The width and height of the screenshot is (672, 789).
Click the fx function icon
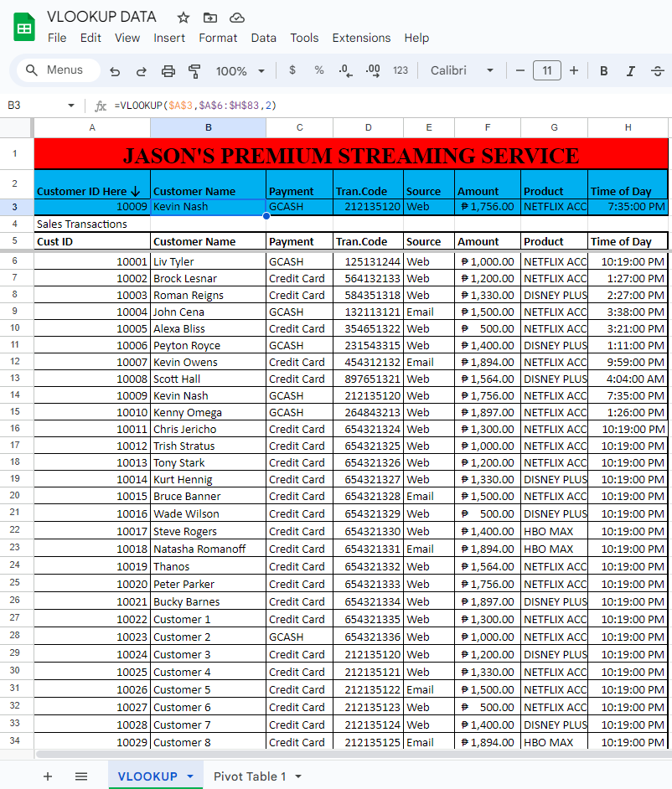(x=101, y=106)
